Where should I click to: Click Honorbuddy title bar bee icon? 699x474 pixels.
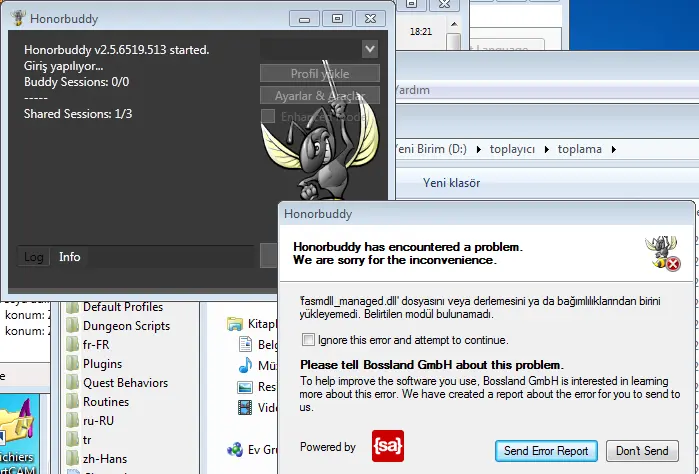click(x=18, y=18)
